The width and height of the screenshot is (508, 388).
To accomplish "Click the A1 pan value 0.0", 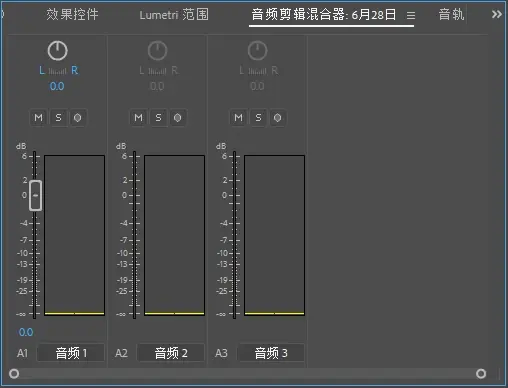I will click(x=57, y=86).
